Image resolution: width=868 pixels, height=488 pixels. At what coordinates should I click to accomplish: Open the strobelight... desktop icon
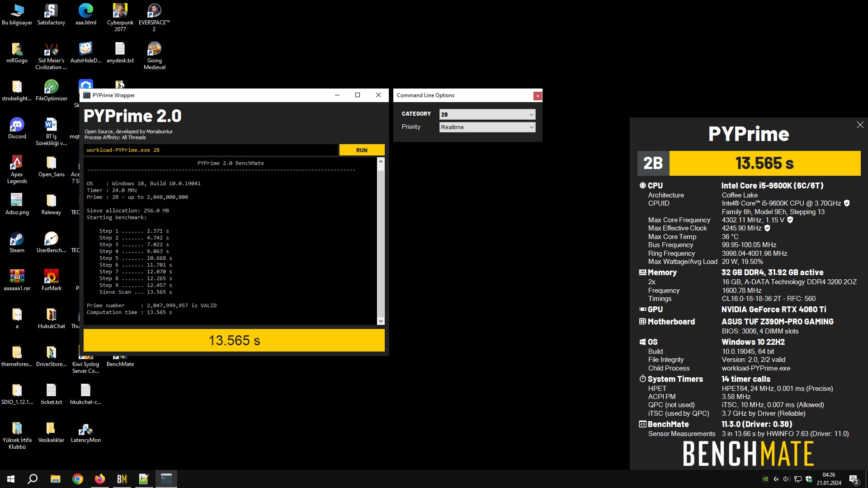pos(17,90)
